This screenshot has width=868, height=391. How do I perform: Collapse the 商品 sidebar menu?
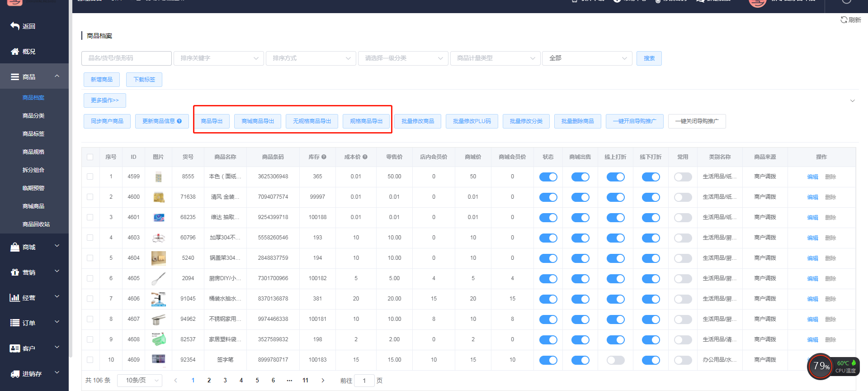tap(57, 76)
